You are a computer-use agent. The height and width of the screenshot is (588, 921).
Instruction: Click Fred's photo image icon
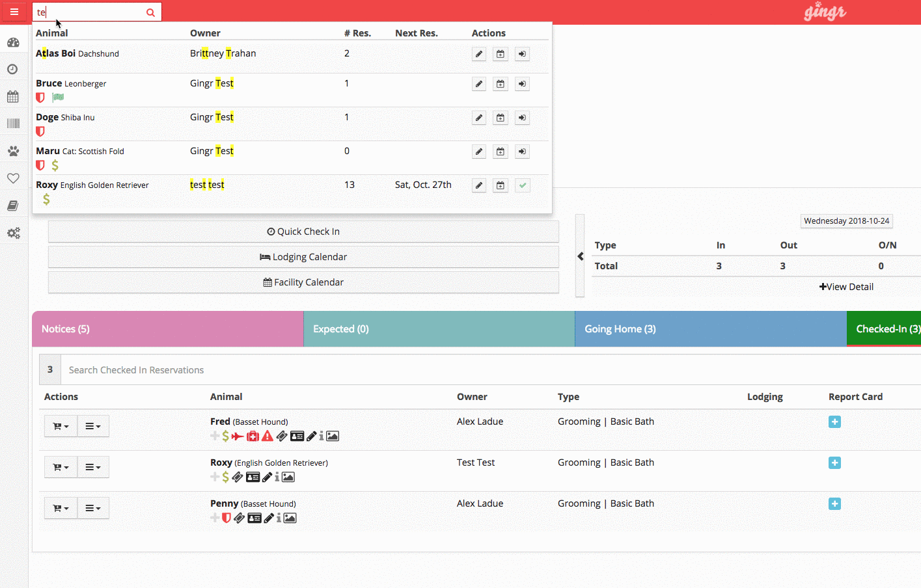[333, 436]
